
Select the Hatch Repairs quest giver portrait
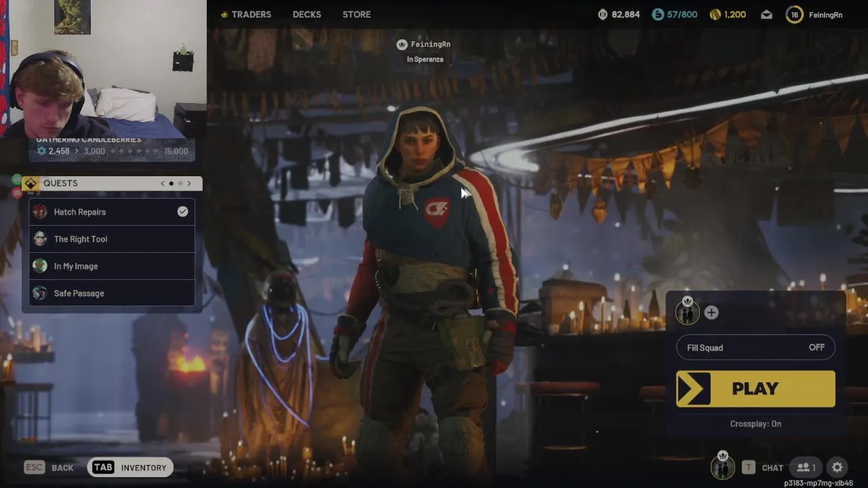point(40,211)
